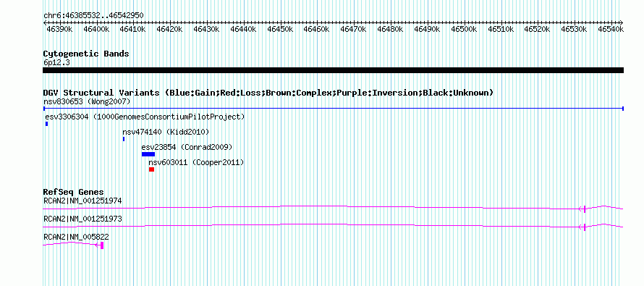
Task: Click the 46510k ruler tick label
Action: pos(501,29)
